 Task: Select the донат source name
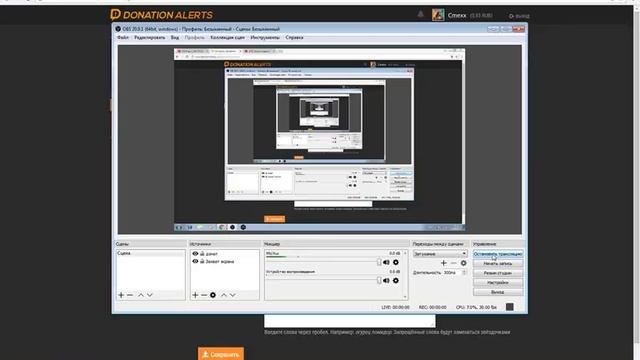tap(211, 254)
